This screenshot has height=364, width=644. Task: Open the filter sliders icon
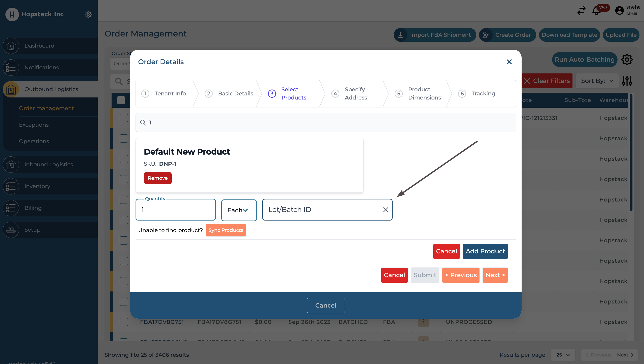[x=627, y=81]
